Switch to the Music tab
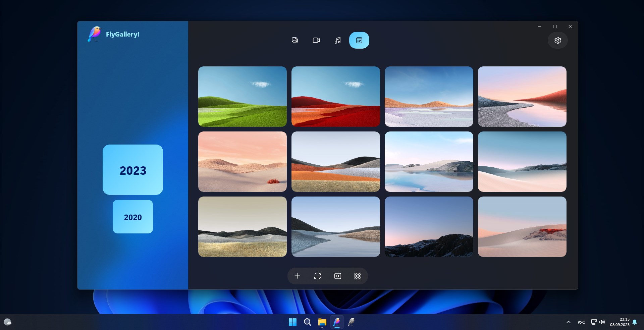This screenshot has width=644, height=330. pyautogui.click(x=337, y=40)
